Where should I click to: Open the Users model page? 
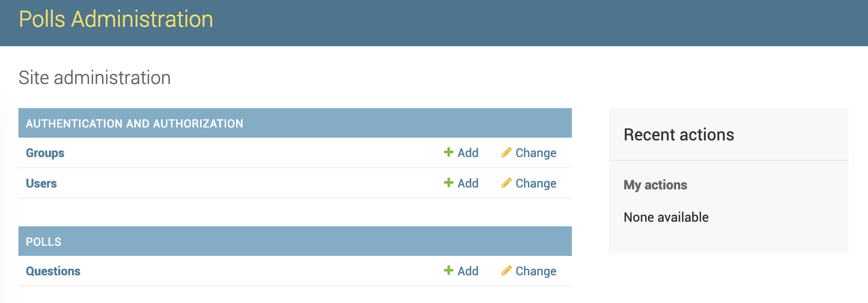(42, 183)
